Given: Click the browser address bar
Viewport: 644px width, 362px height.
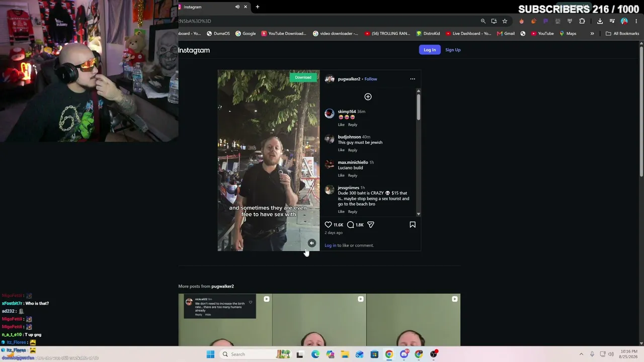Looking at the screenshot, I should point(327,21).
